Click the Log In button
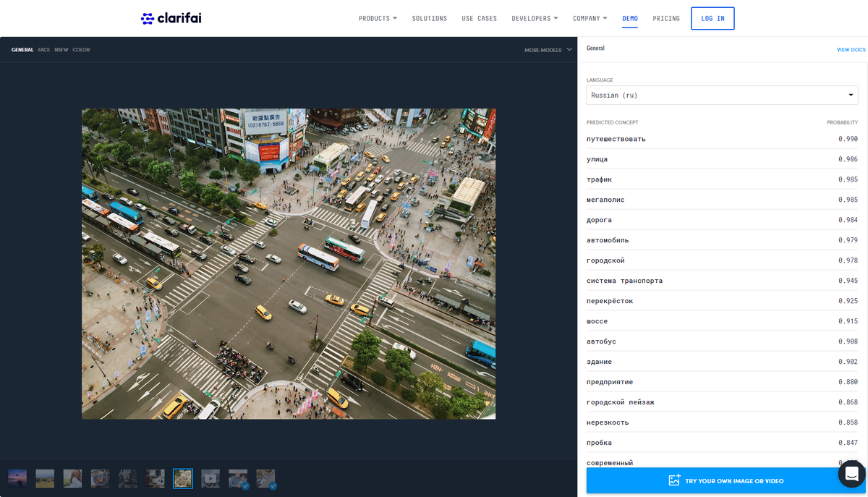The image size is (868, 497). [712, 18]
